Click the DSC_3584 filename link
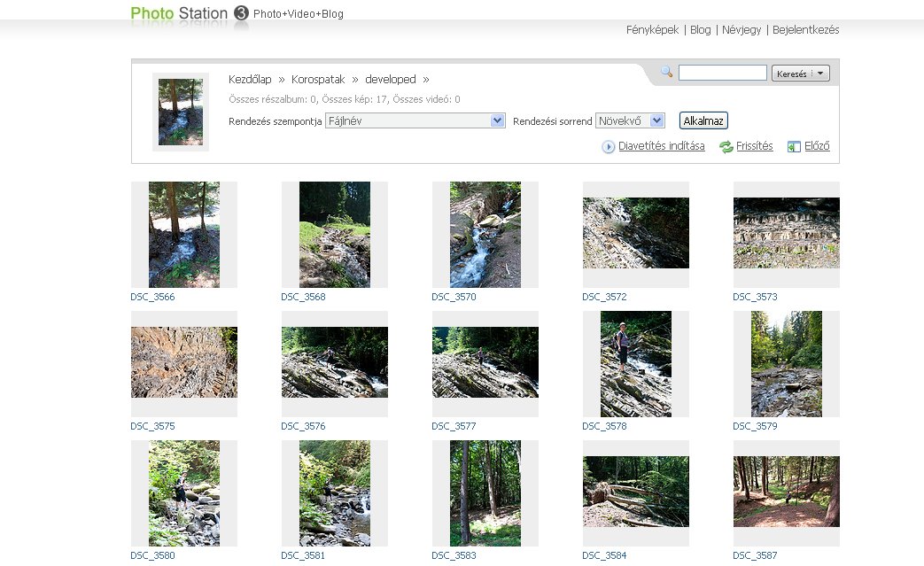 (604, 556)
